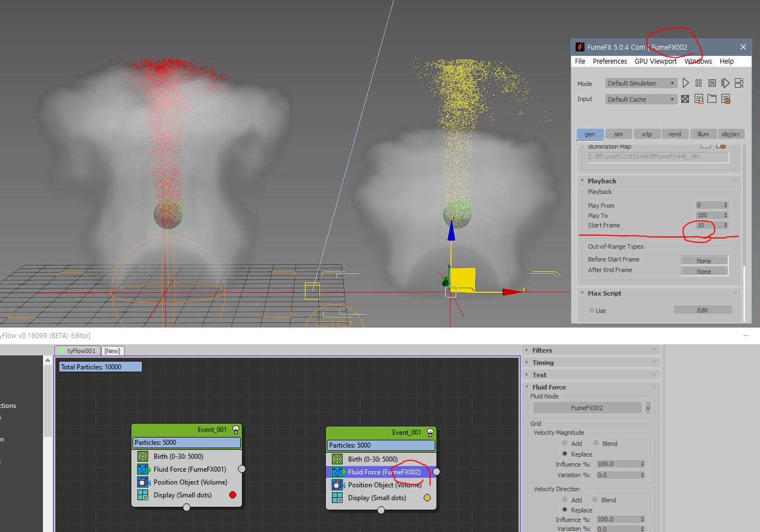Image resolution: width=760 pixels, height=532 pixels.
Task: Start the FumeFX simulation with the play icon
Action: point(686,83)
